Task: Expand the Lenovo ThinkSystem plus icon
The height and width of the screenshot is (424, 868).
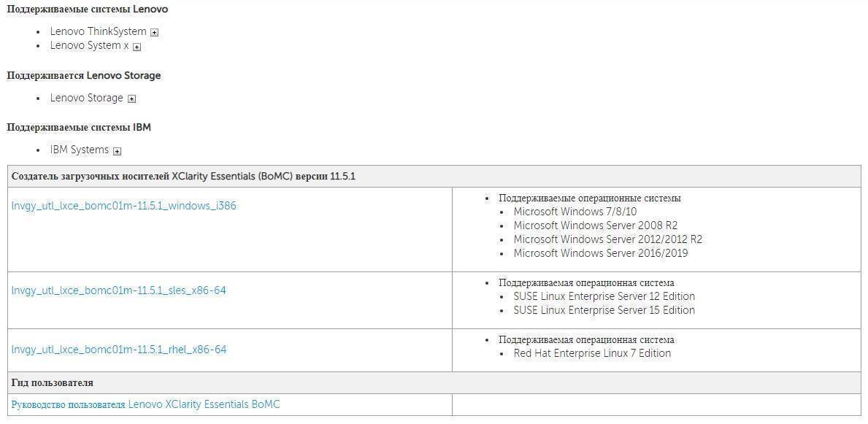Action: tap(155, 32)
